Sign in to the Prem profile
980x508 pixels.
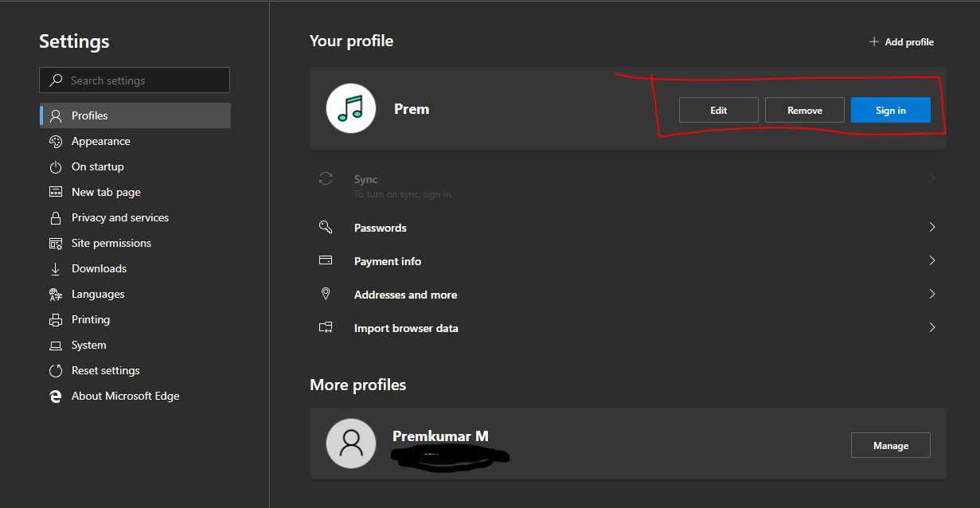coord(890,110)
